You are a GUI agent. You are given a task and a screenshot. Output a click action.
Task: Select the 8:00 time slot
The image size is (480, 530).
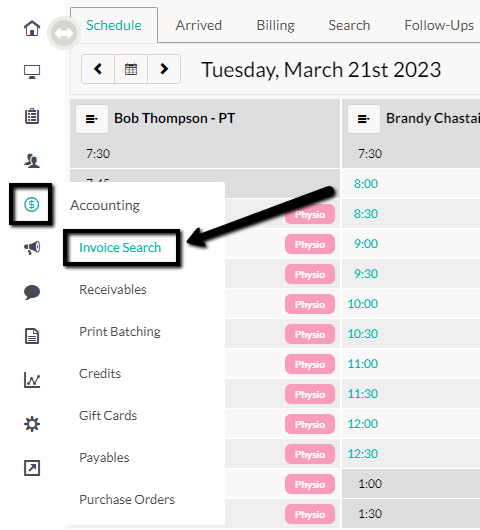pos(366,184)
